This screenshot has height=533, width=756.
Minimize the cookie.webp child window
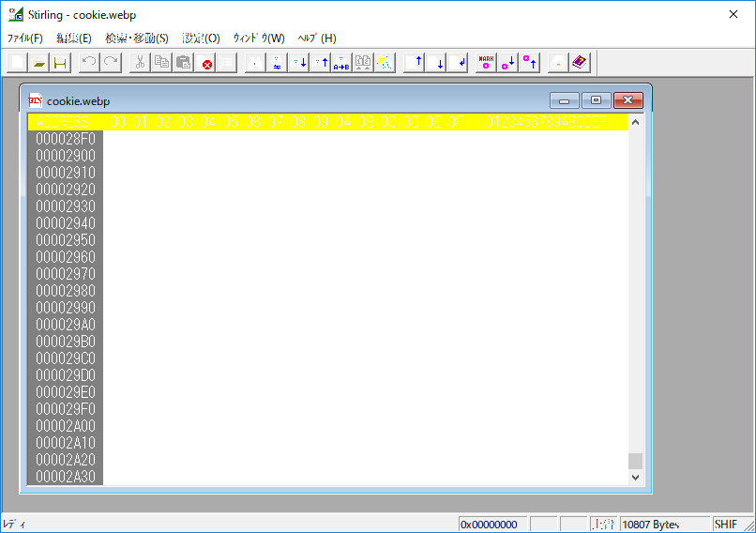tap(565, 100)
